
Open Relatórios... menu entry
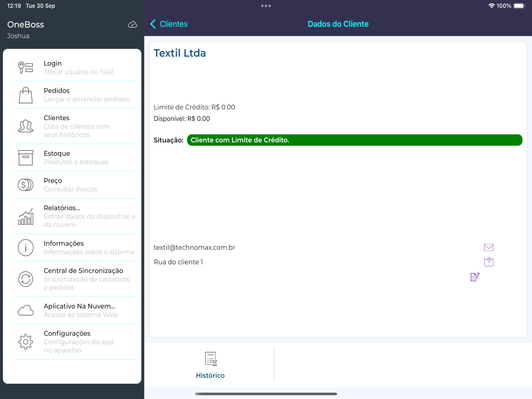pyautogui.click(x=76, y=216)
